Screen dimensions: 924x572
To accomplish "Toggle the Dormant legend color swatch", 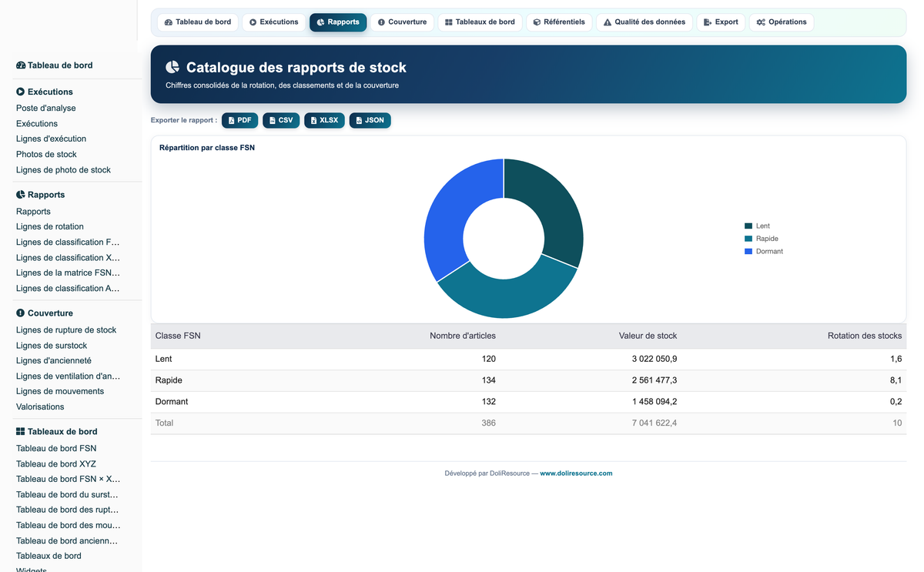I will click(748, 252).
